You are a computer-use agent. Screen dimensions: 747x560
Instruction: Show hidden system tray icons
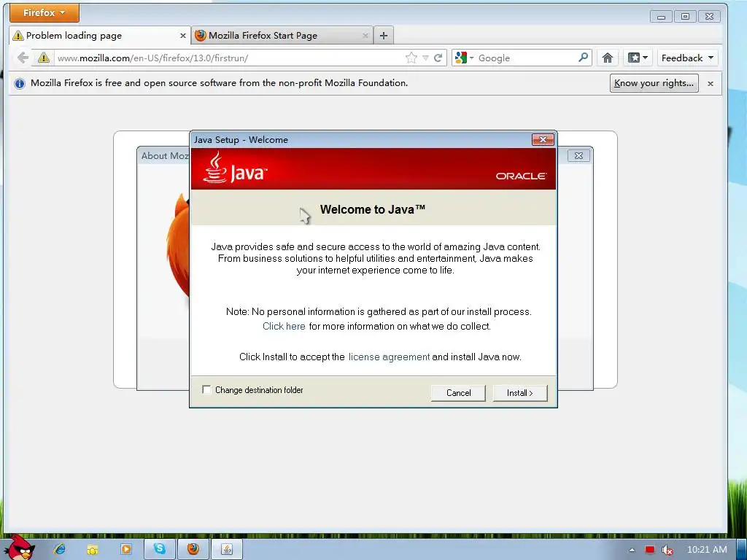pos(632,550)
